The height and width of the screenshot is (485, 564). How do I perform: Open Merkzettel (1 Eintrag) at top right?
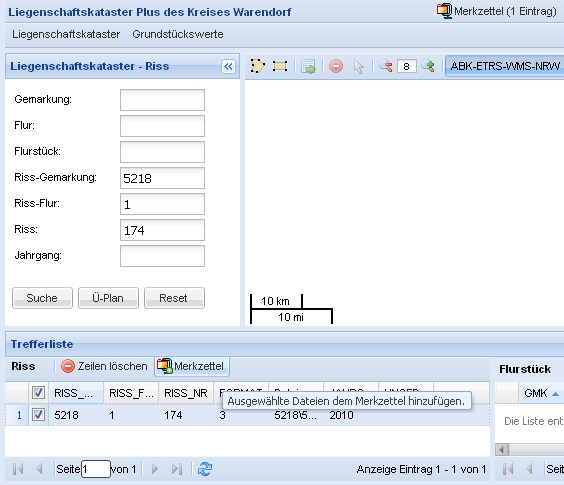coord(496,11)
